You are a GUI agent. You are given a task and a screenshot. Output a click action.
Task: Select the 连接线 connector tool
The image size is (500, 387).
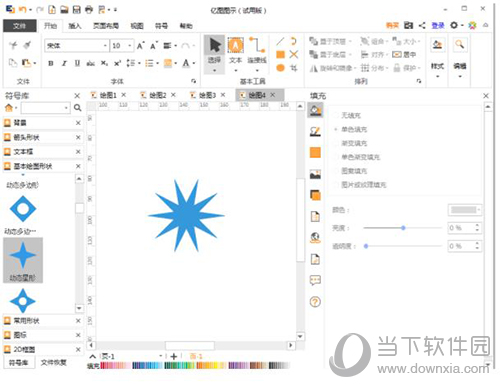pos(257,54)
